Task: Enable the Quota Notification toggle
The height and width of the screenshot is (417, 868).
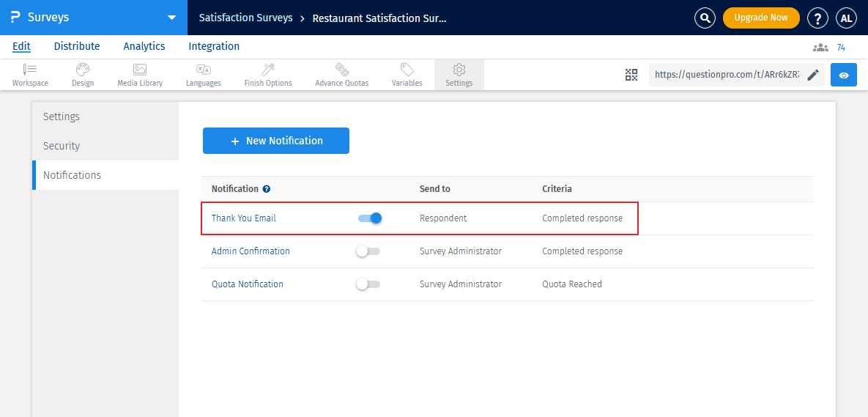Action: [x=368, y=284]
